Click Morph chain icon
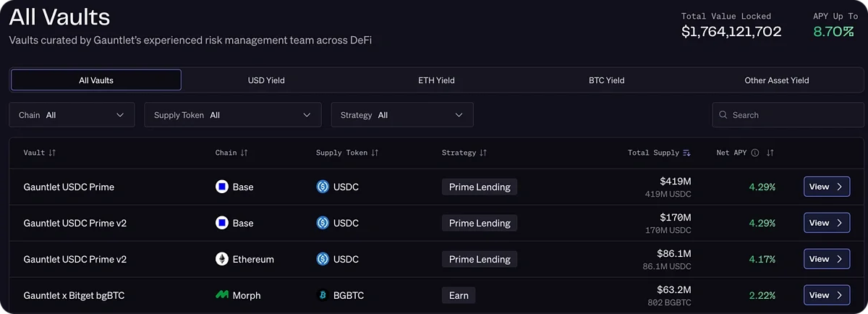Screen dimensions: 868x314 [x=222, y=295]
